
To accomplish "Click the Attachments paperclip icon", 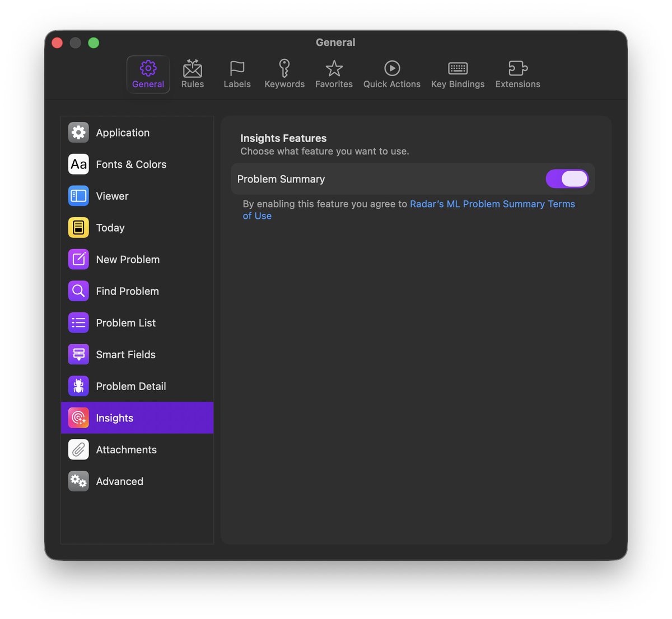I will point(78,450).
